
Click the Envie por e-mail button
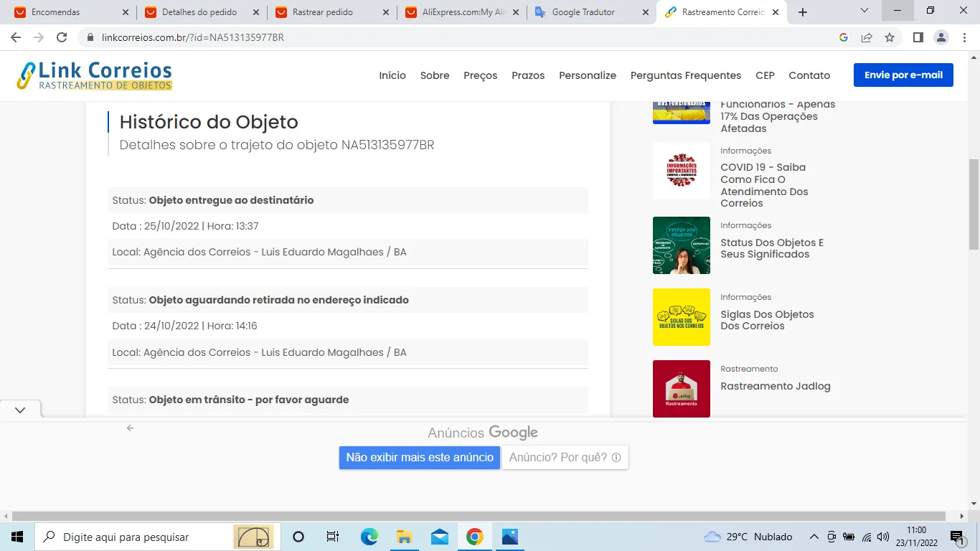pos(903,75)
